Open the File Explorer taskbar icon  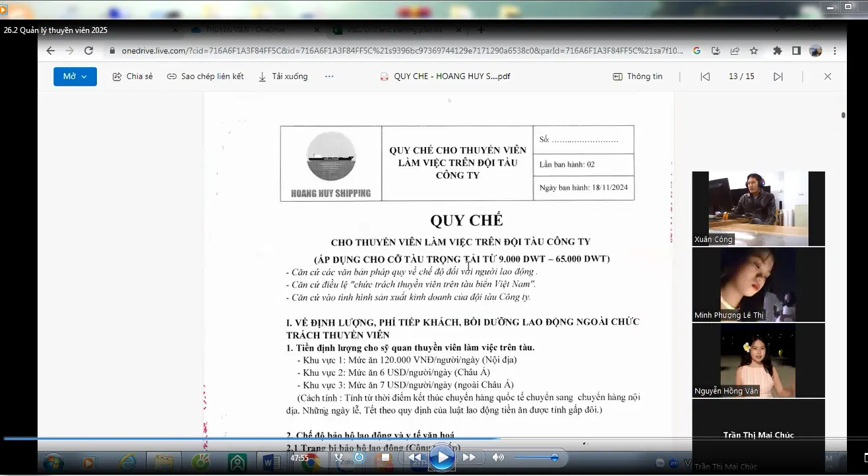(163, 462)
